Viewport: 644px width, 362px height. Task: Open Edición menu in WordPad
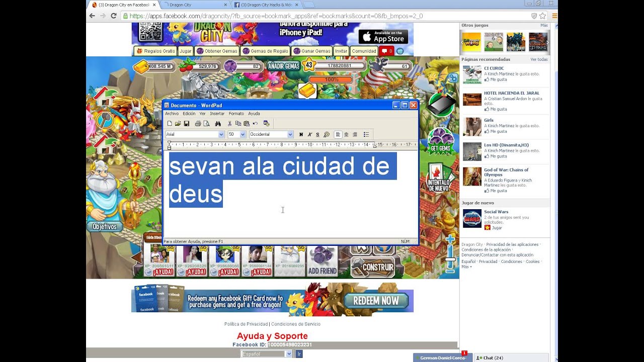point(189,114)
